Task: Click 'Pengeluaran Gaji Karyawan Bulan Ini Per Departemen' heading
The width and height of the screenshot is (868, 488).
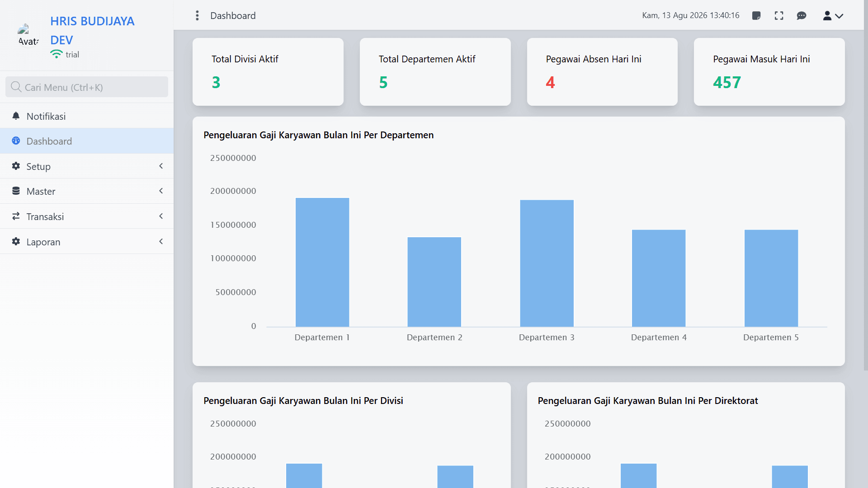Action: 318,135
